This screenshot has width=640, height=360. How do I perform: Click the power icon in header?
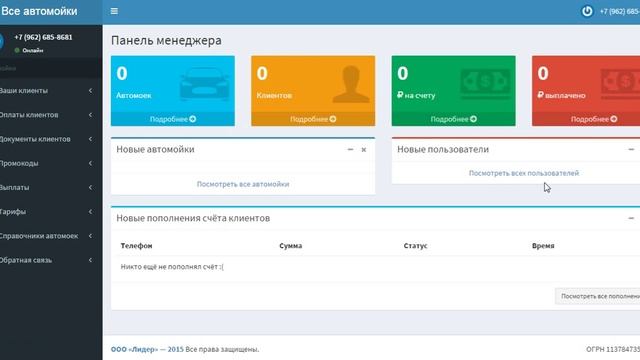point(587,11)
